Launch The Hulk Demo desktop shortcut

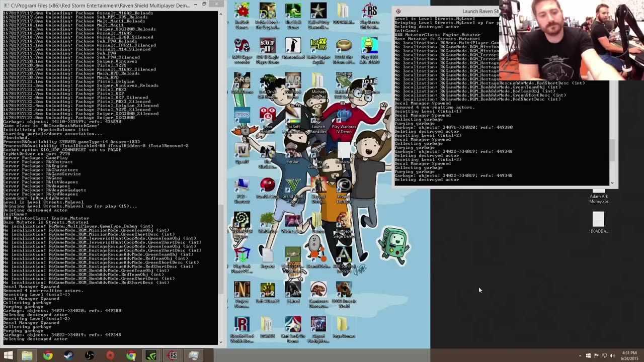[293, 16]
